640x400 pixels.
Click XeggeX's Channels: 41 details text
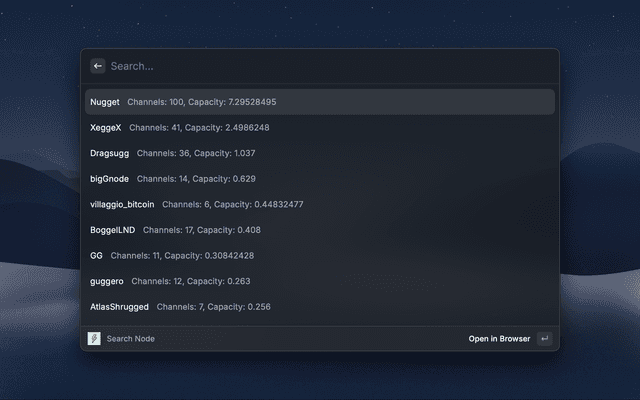click(155, 128)
